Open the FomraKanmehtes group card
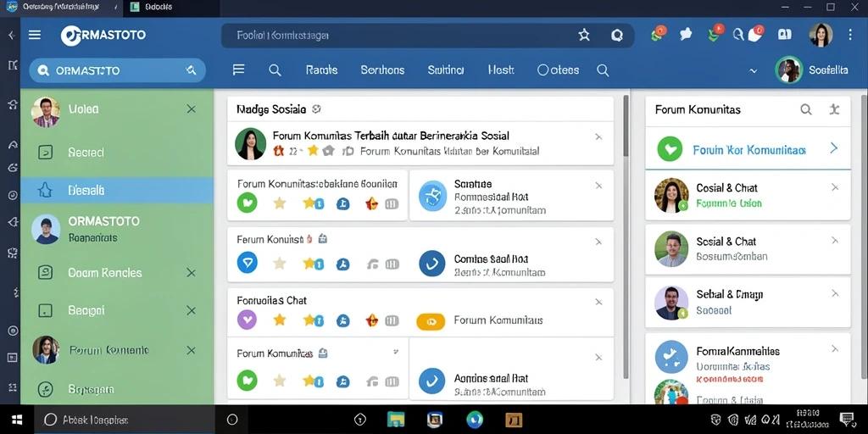This screenshot has height=434, width=868. (x=748, y=359)
